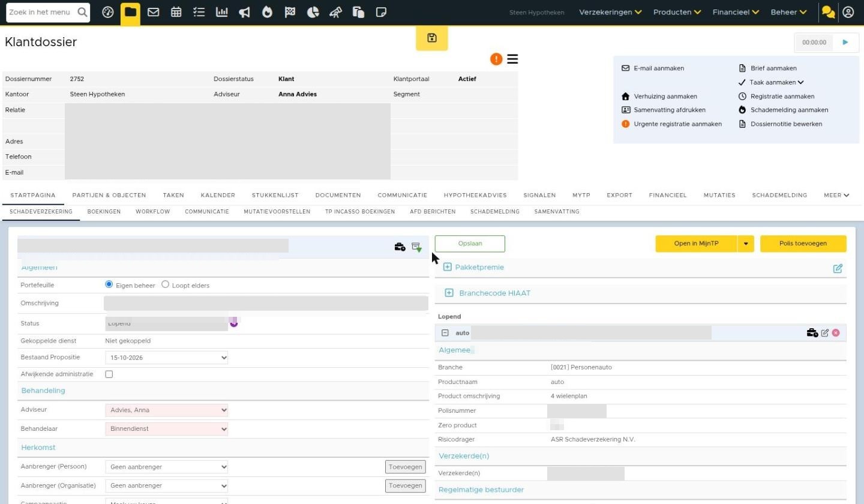Viewport: 864px width, 504px height.
Task: Start the timer play button
Action: point(845,42)
